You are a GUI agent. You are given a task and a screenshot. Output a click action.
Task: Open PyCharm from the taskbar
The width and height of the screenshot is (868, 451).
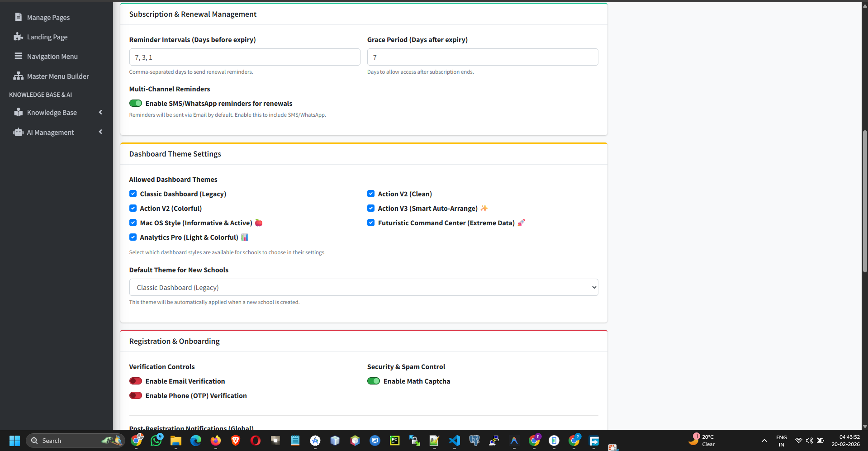(394, 440)
